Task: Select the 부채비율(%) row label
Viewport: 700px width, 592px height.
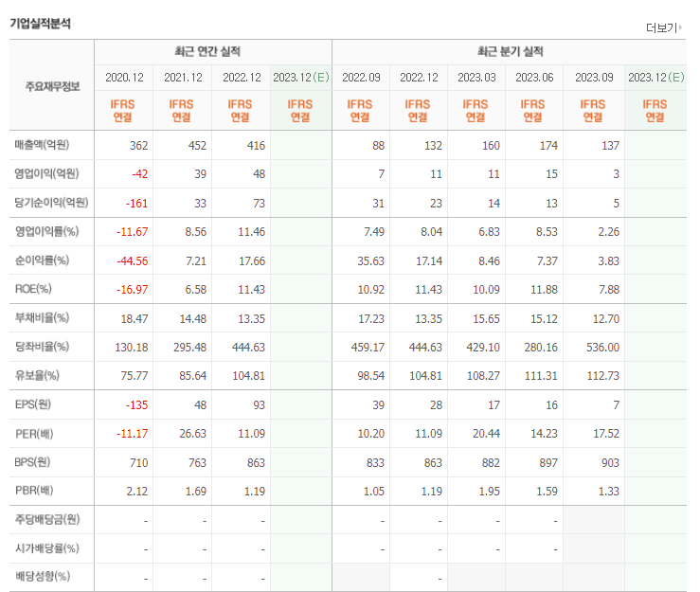Action: [42, 317]
